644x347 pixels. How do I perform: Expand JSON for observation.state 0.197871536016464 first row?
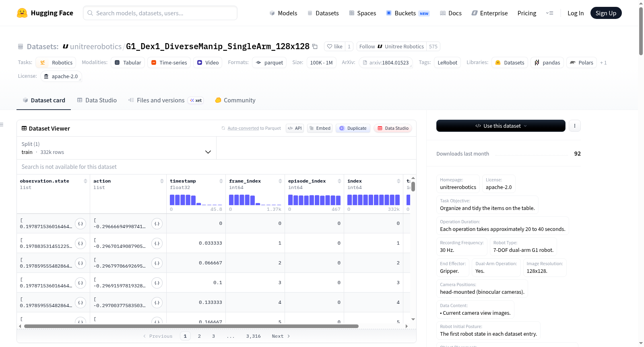pos(80,224)
